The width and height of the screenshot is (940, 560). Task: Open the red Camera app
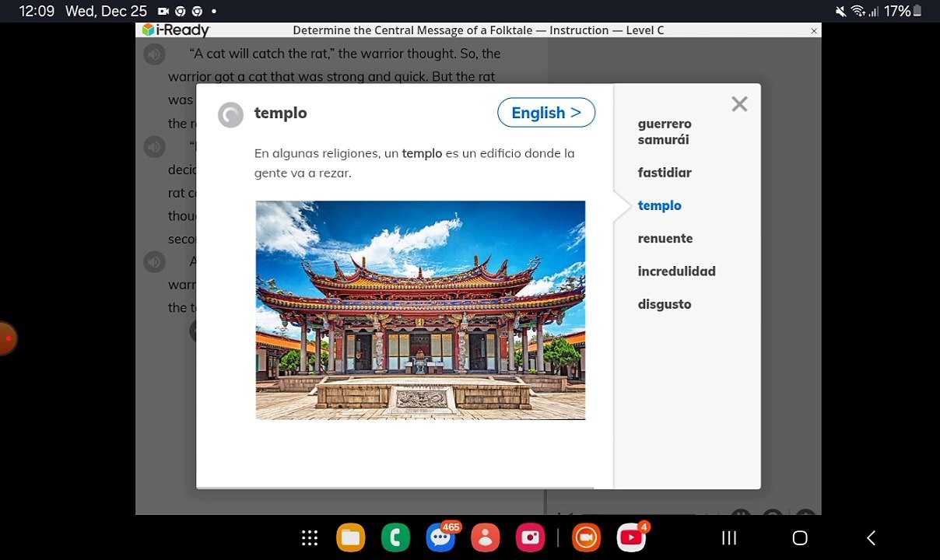pyautogui.click(x=530, y=537)
